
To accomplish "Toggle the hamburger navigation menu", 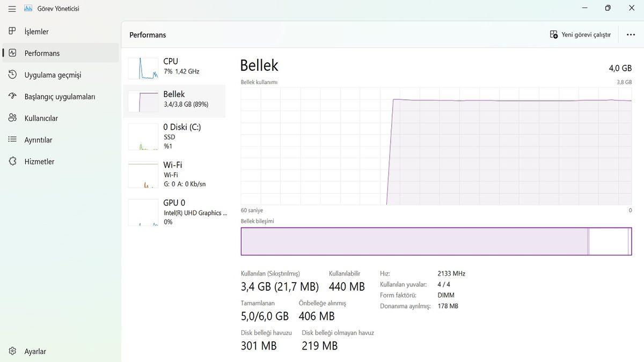I will coord(12,9).
